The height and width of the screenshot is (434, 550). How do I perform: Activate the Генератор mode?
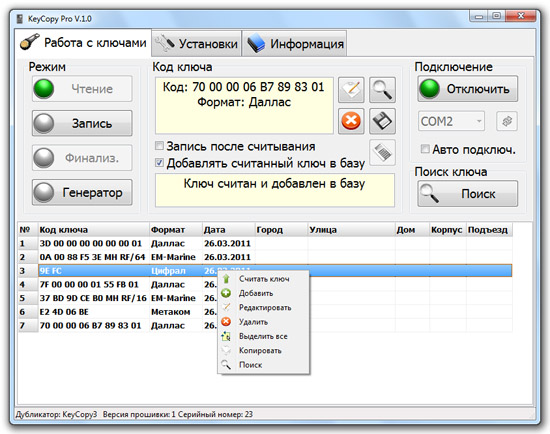82,192
